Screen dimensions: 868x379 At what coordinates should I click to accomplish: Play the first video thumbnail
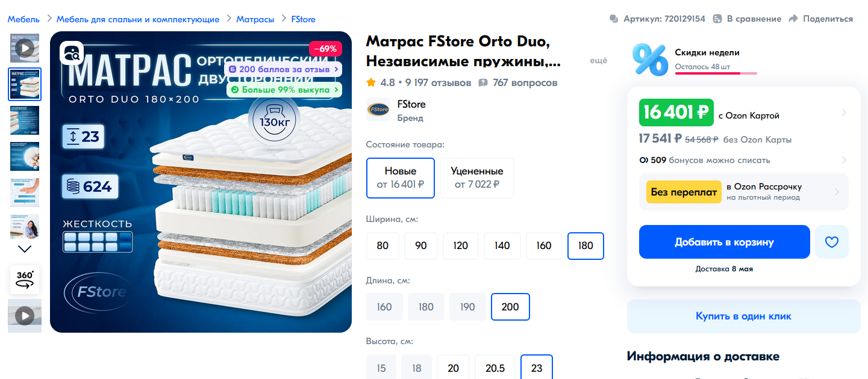(25, 48)
